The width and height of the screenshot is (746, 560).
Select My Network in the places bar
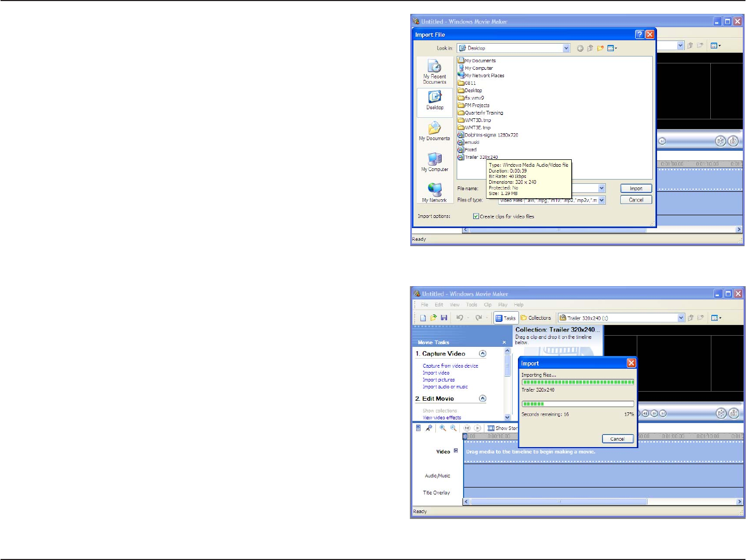point(435,193)
